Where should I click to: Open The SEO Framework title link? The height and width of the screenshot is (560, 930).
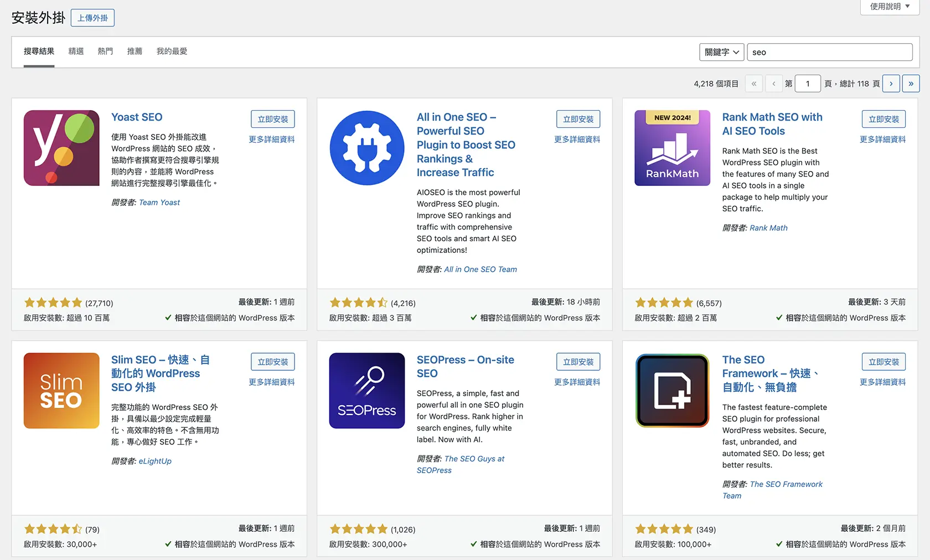[x=771, y=374]
